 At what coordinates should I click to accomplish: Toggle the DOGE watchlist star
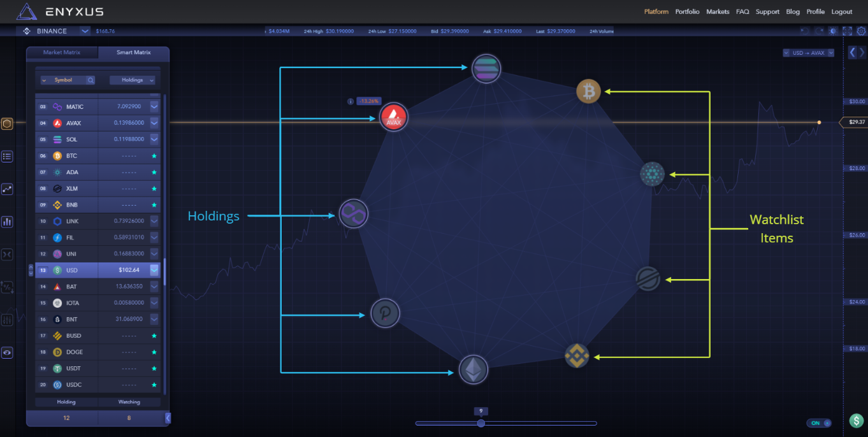(x=154, y=352)
